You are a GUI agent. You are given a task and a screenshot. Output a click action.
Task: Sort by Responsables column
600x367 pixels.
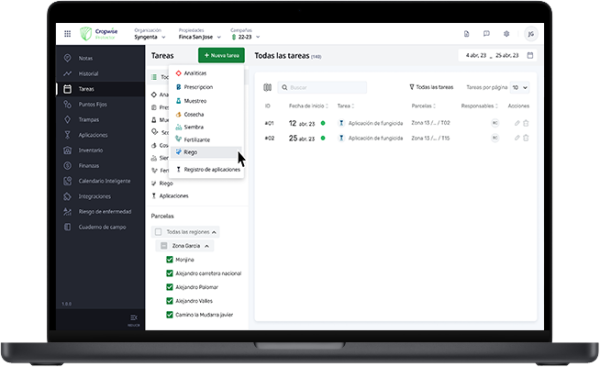pos(479,106)
